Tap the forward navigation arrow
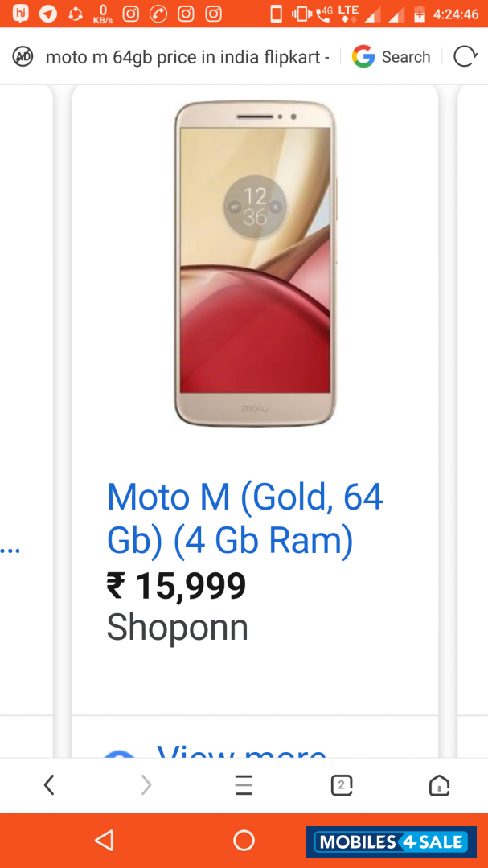Screen dimensions: 488x868 [x=146, y=784]
